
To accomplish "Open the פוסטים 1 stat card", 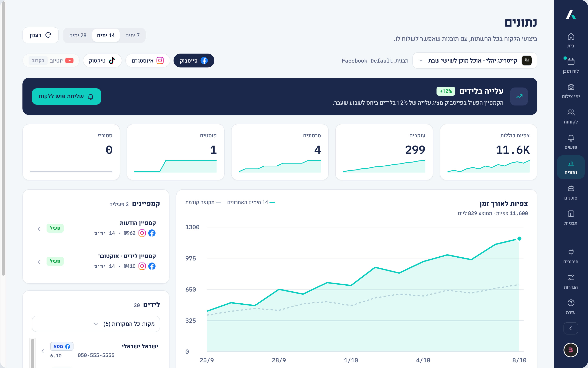I will click(175, 152).
